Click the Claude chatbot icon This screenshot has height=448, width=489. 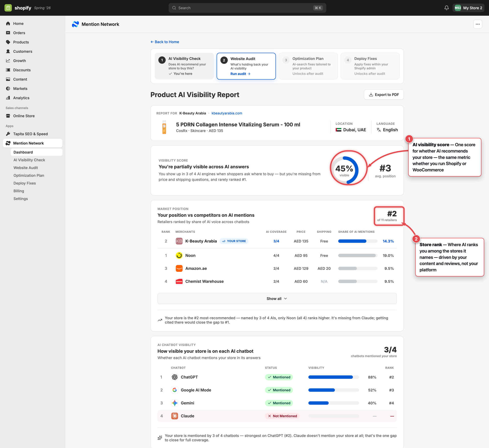coord(175,416)
